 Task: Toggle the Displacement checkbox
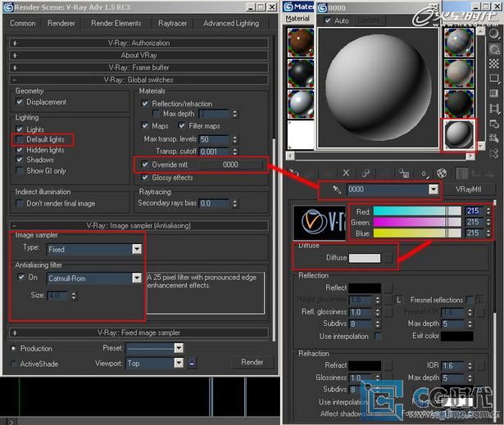[x=20, y=102]
